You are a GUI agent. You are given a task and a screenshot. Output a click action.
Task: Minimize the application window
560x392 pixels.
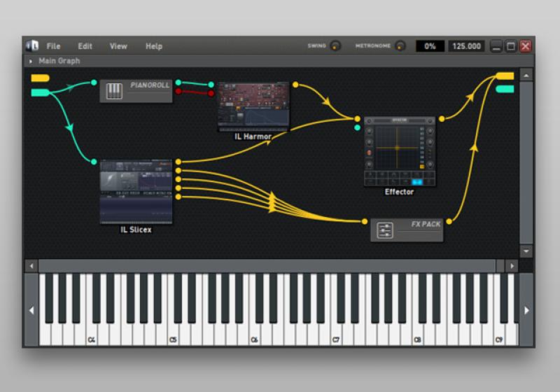click(496, 46)
